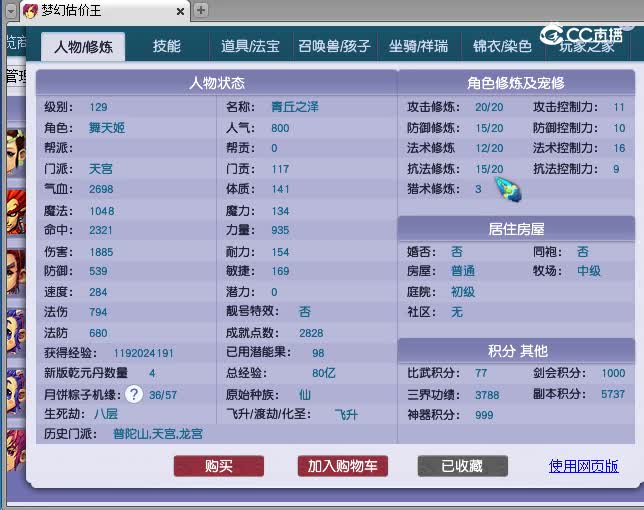Click the level value 129
Viewport: 644px width, 510px height.
[x=98, y=107]
